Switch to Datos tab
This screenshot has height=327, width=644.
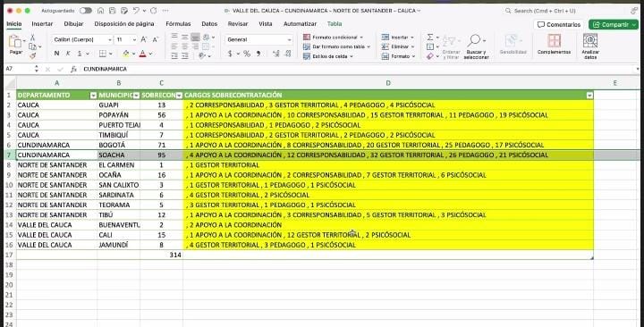pos(209,24)
